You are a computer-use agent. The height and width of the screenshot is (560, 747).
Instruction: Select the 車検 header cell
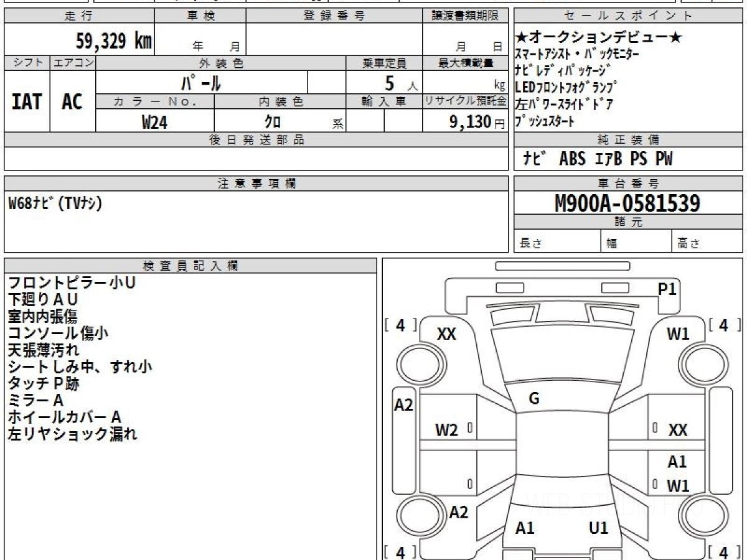(200, 16)
